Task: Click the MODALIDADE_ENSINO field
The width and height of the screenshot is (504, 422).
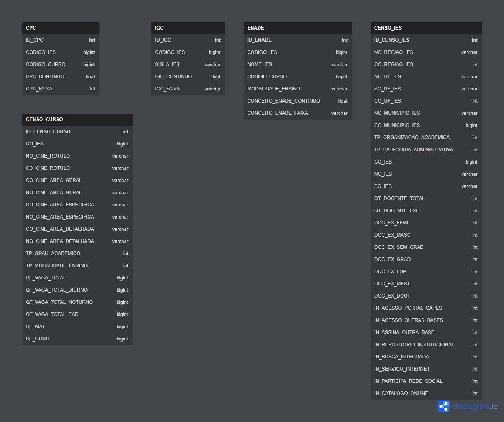Action: point(298,89)
